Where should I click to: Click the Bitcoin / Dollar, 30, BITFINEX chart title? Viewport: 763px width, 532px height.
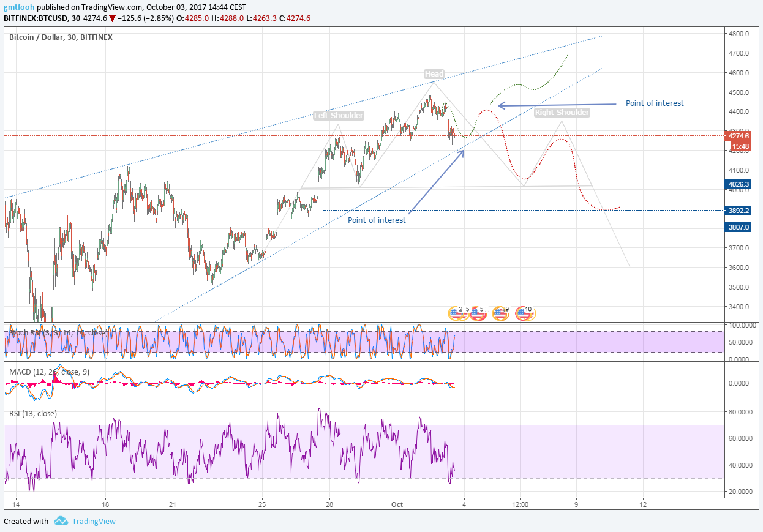click(61, 37)
